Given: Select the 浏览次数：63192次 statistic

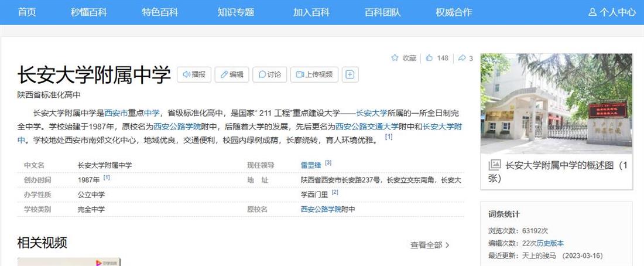Looking at the screenshot, I should (x=518, y=231).
